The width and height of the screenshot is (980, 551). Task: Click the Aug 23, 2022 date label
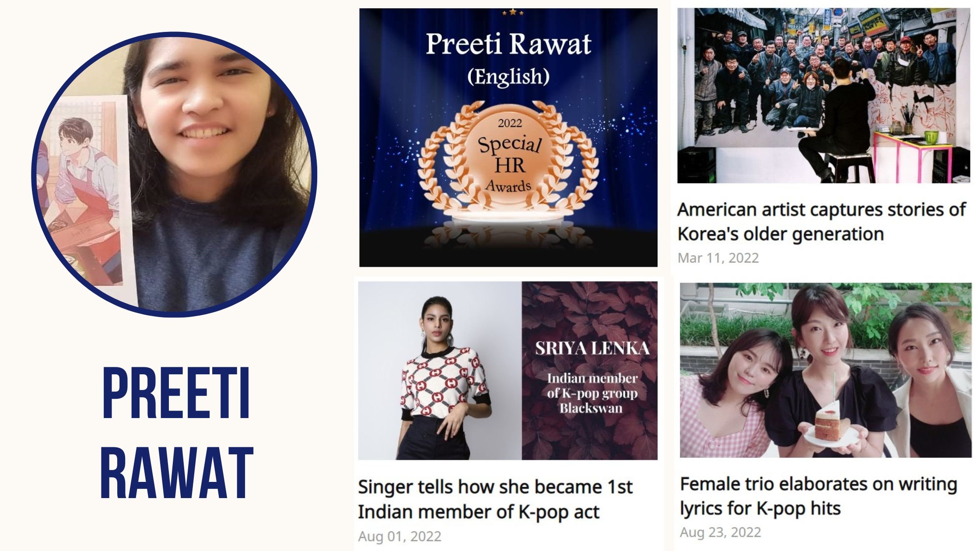pos(720,532)
